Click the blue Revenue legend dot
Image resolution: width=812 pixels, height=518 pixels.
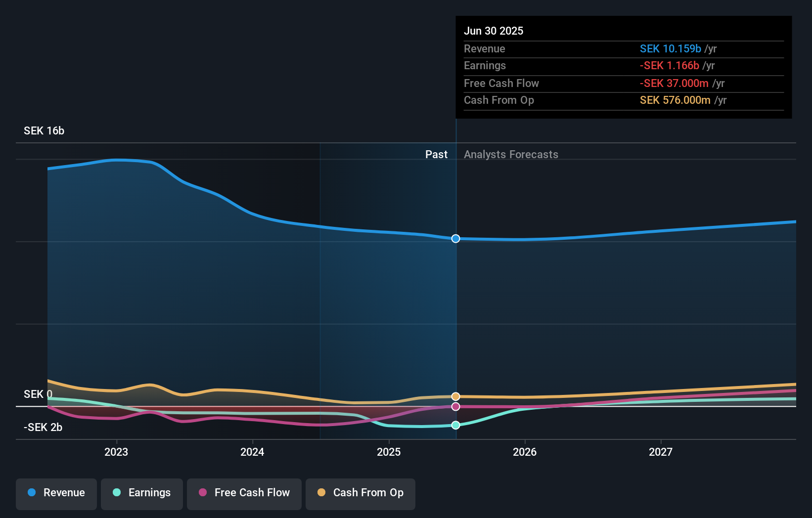(31, 493)
